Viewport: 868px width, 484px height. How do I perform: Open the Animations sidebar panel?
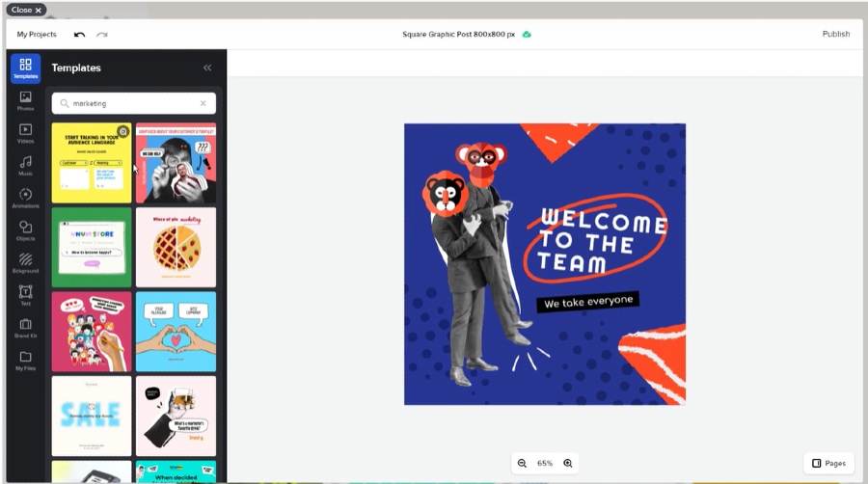[25, 199]
